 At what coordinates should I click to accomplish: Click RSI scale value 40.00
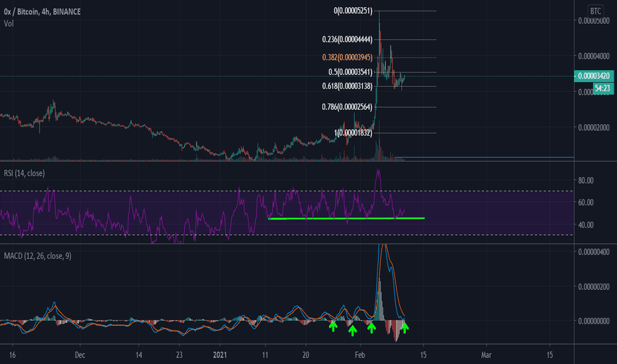pyautogui.click(x=586, y=225)
